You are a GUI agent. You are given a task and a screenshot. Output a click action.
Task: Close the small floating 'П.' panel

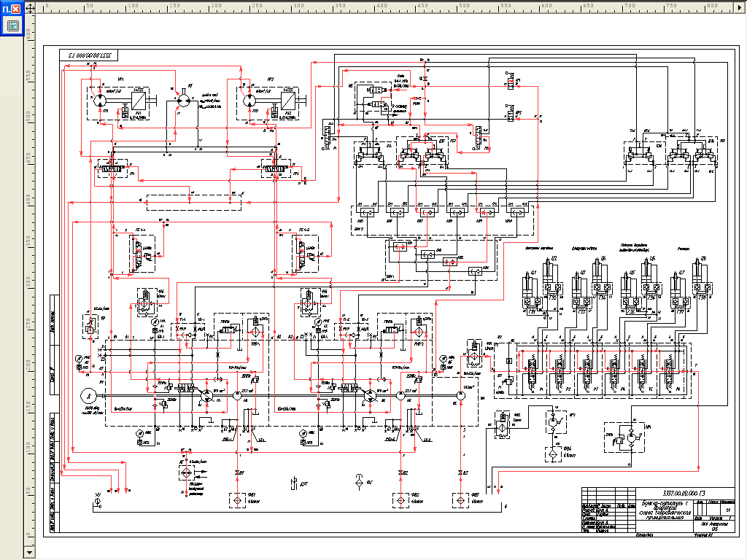(16, 9)
